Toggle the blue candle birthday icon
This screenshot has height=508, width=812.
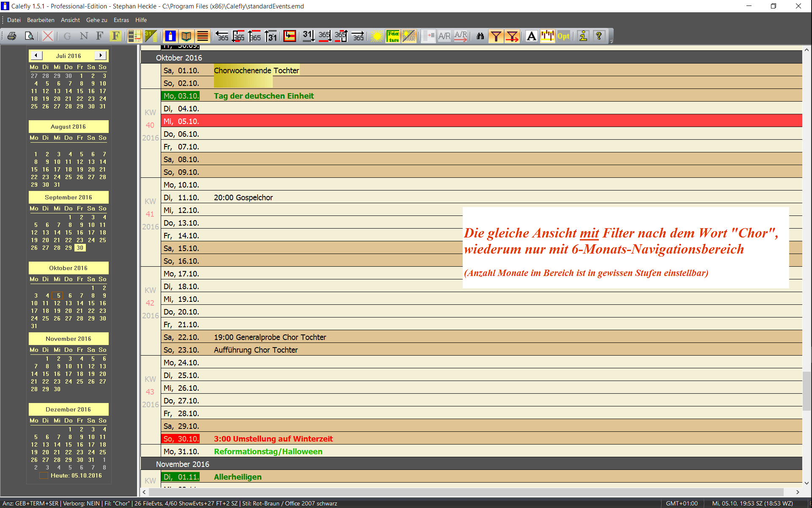tap(170, 36)
